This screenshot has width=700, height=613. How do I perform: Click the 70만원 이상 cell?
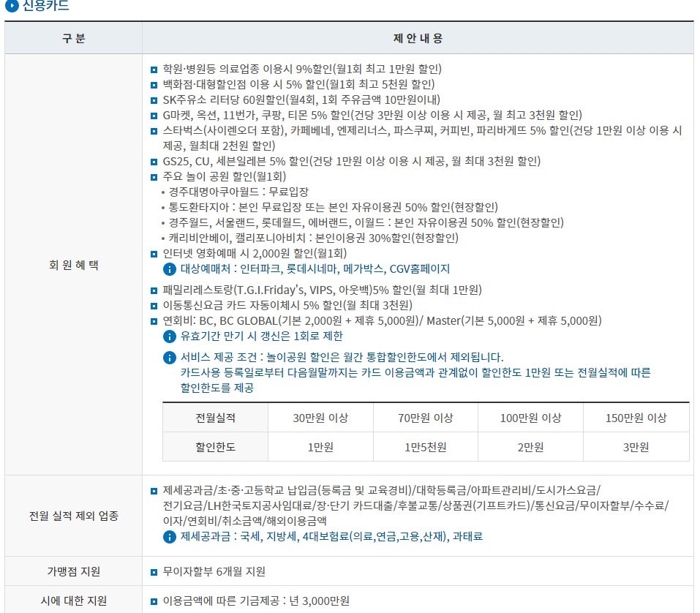pyautogui.click(x=426, y=418)
